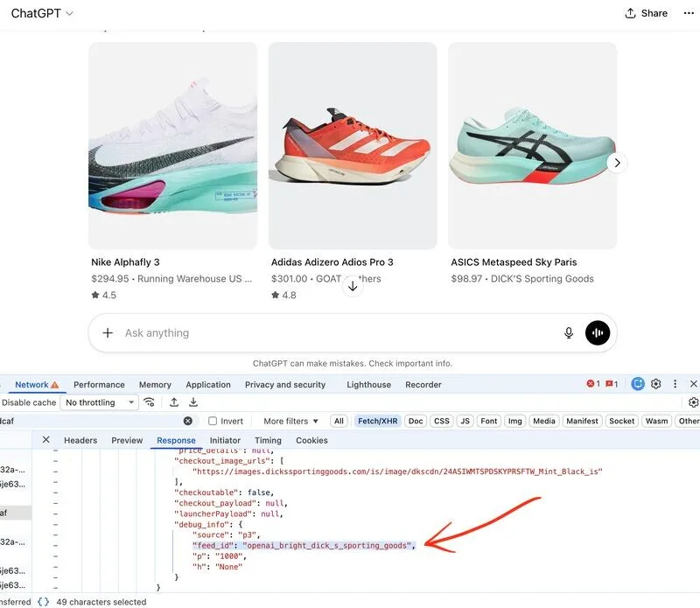
Task: Open Network panel settings gear
Action: tap(693, 402)
